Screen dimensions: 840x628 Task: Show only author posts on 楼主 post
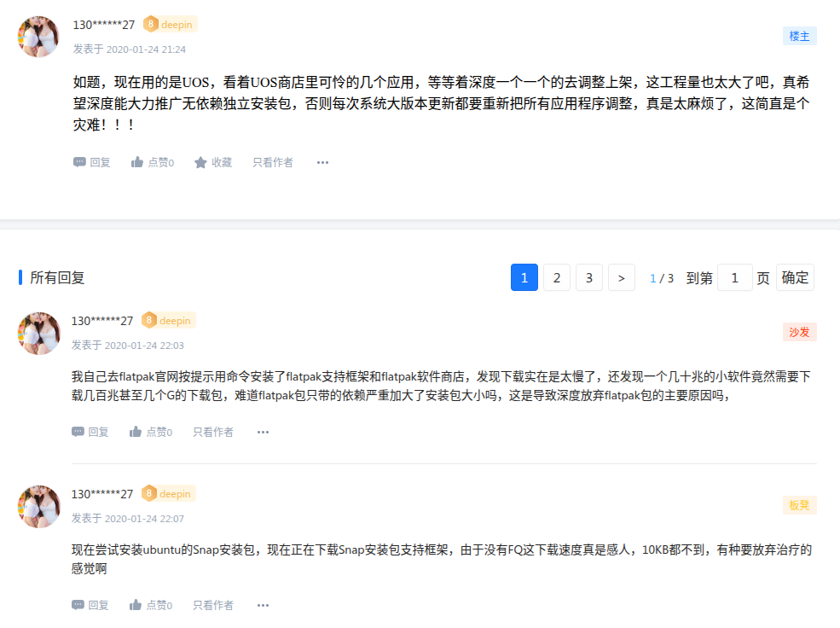click(x=273, y=162)
